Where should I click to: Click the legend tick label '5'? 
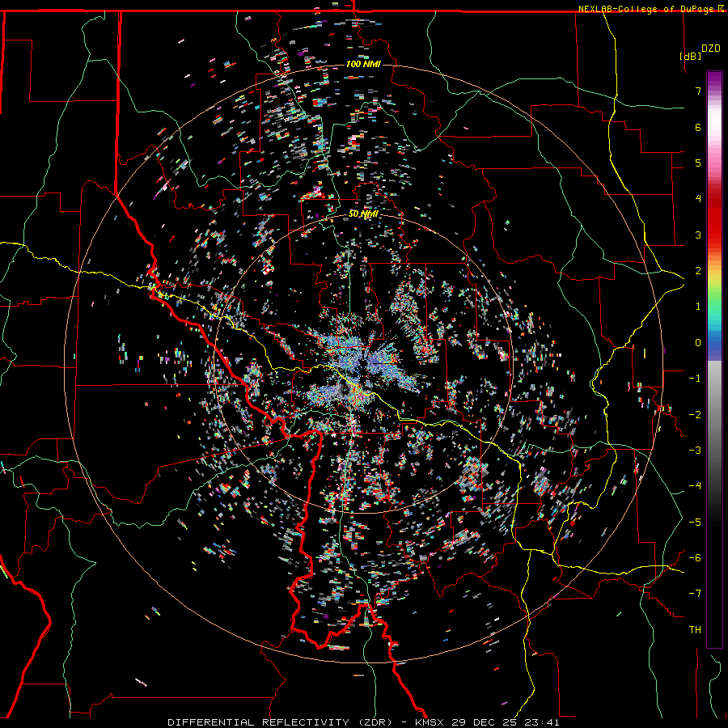(698, 163)
